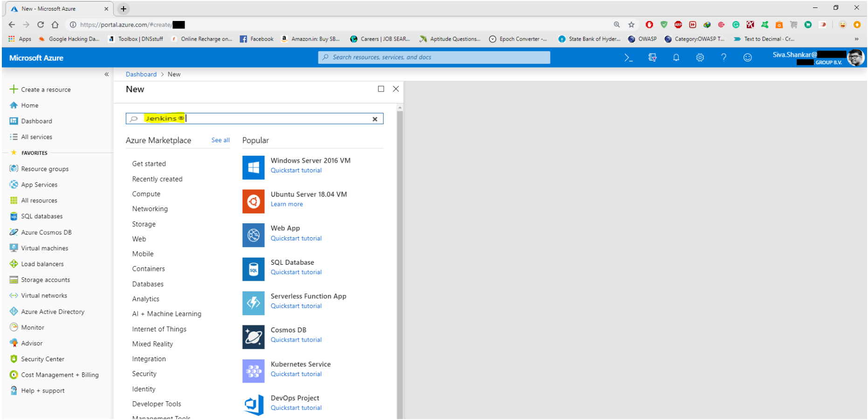Open the portal settings gear

click(x=700, y=57)
